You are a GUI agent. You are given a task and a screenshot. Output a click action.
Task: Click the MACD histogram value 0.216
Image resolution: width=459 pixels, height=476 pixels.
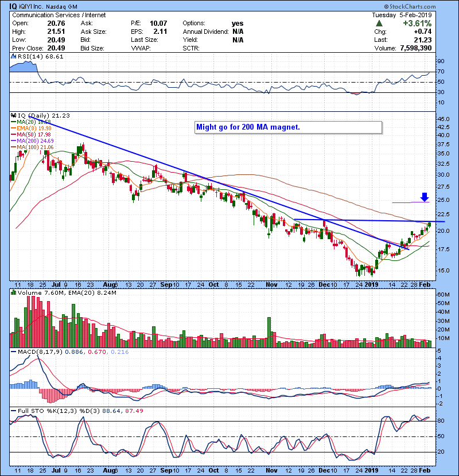pos(120,352)
